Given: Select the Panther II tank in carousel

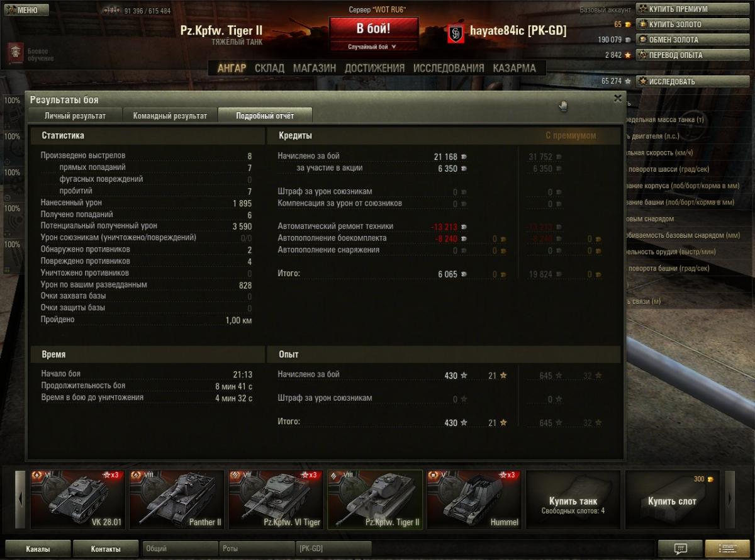Looking at the screenshot, I should pyautogui.click(x=177, y=499).
